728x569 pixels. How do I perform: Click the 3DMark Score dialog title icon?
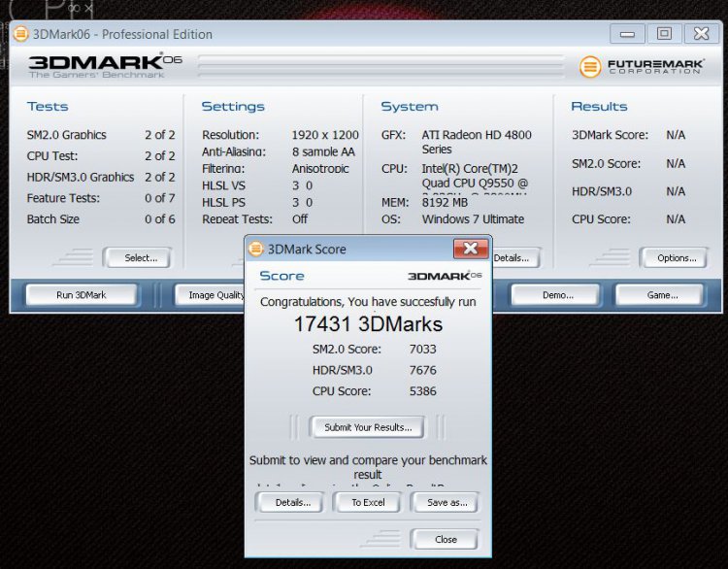tap(256, 249)
